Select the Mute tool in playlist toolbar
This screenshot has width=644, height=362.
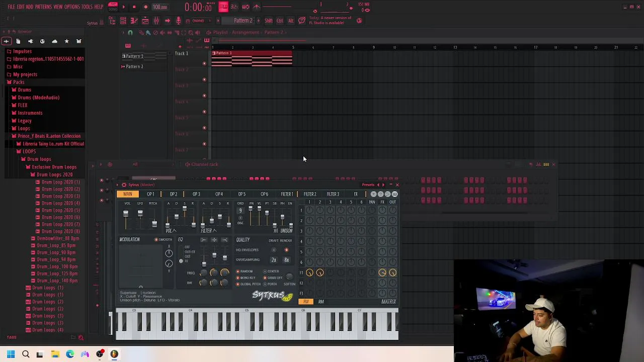[162, 33]
